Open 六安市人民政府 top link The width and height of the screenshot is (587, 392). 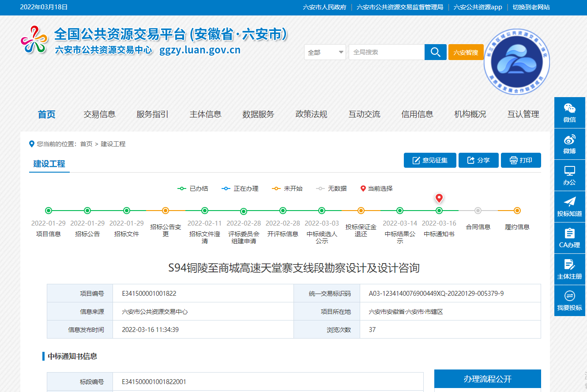click(324, 7)
